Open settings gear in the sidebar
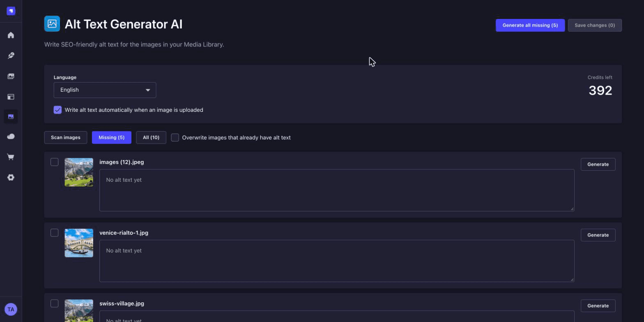 (x=11, y=177)
